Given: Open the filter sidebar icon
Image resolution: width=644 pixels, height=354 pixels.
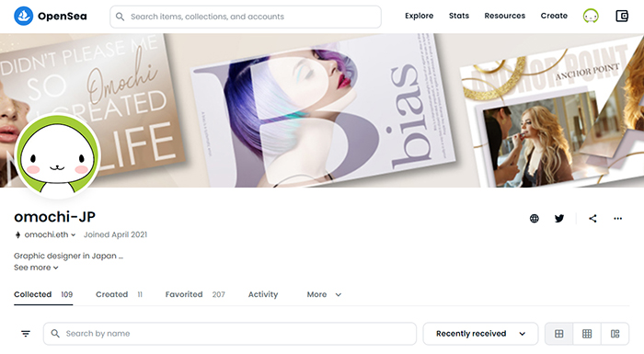Looking at the screenshot, I should 26,334.
